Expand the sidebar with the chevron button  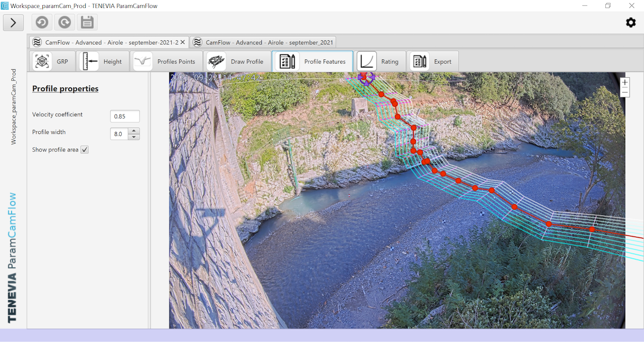[x=13, y=23]
